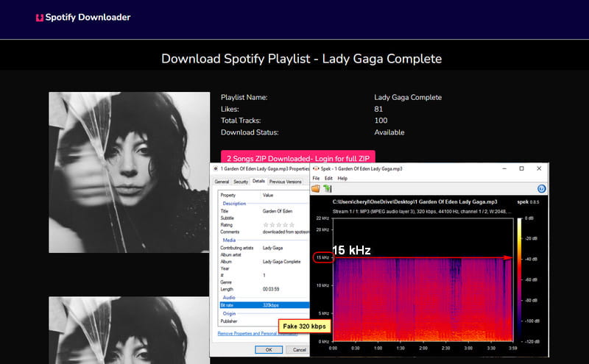589x364 pixels.
Task: Minimize the Spek window
Action: (504, 168)
